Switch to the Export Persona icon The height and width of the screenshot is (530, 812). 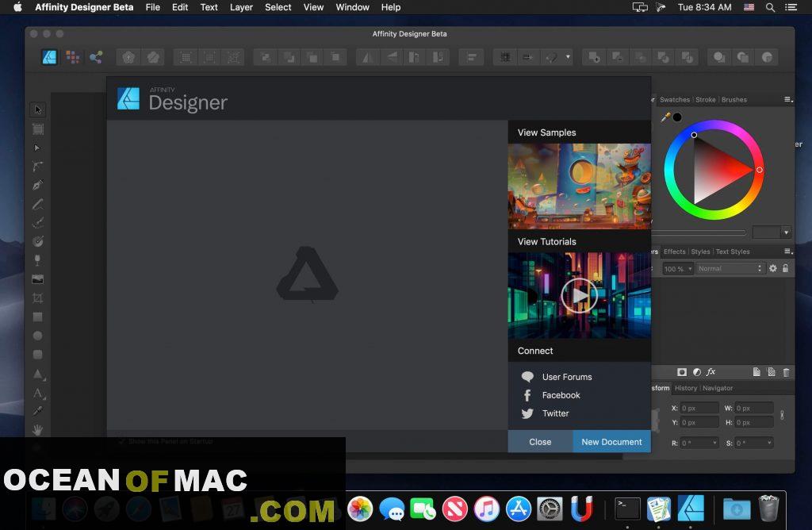pos(96,57)
